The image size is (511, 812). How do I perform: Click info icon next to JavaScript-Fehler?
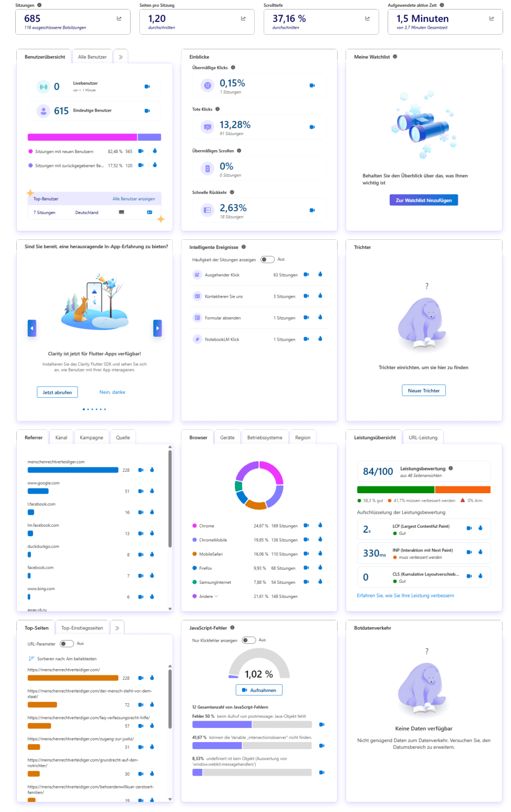click(x=232, y=628)
